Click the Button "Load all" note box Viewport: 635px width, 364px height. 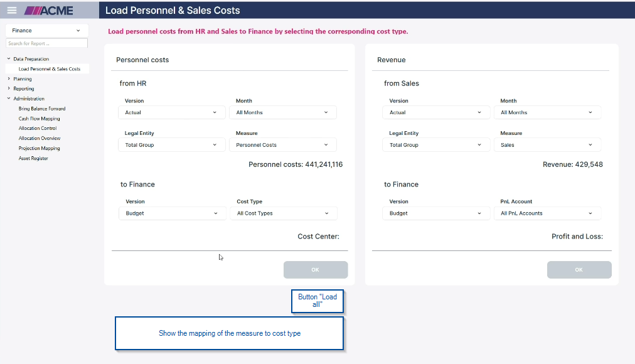click(x=317, y=301)
